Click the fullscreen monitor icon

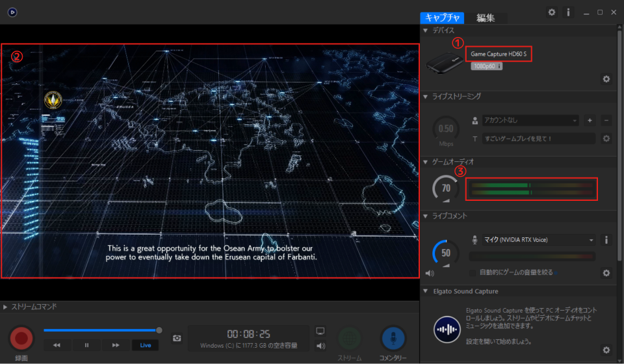tap(320, 331)
